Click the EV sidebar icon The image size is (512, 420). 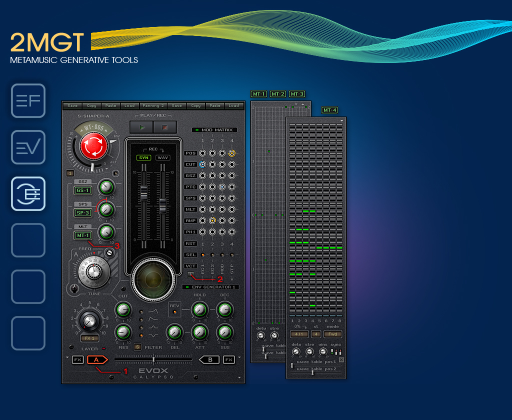(x=28, y=147)
